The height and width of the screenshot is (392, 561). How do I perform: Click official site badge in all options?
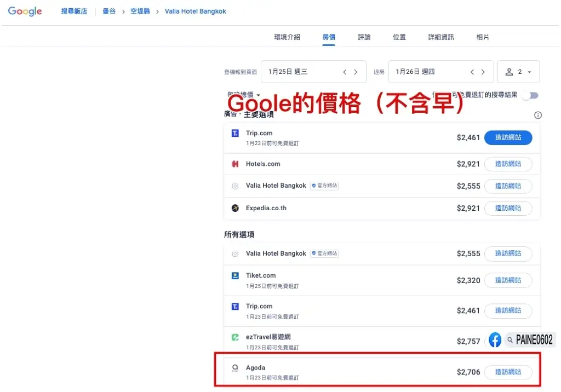(x=324, y=253)
